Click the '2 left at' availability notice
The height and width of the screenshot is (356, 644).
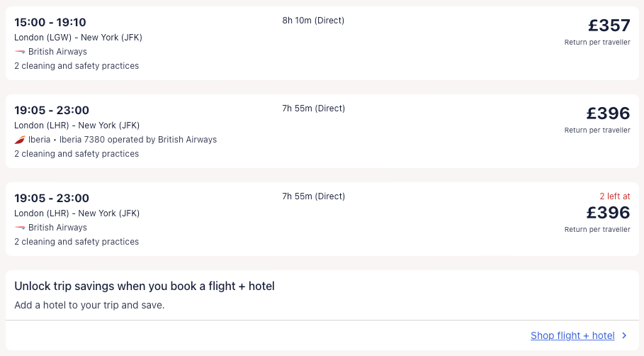click(614, 196)
